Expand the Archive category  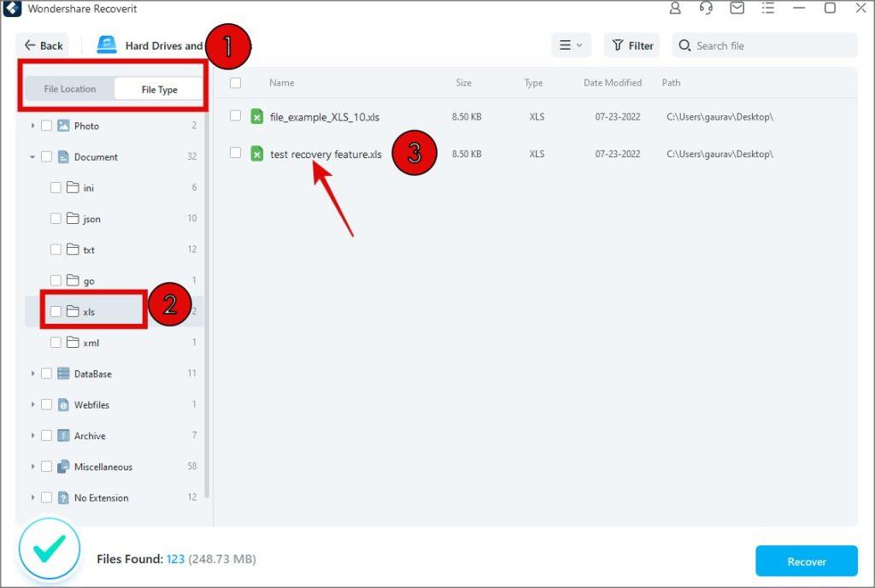pyautogui.click(x=32, y=435)
